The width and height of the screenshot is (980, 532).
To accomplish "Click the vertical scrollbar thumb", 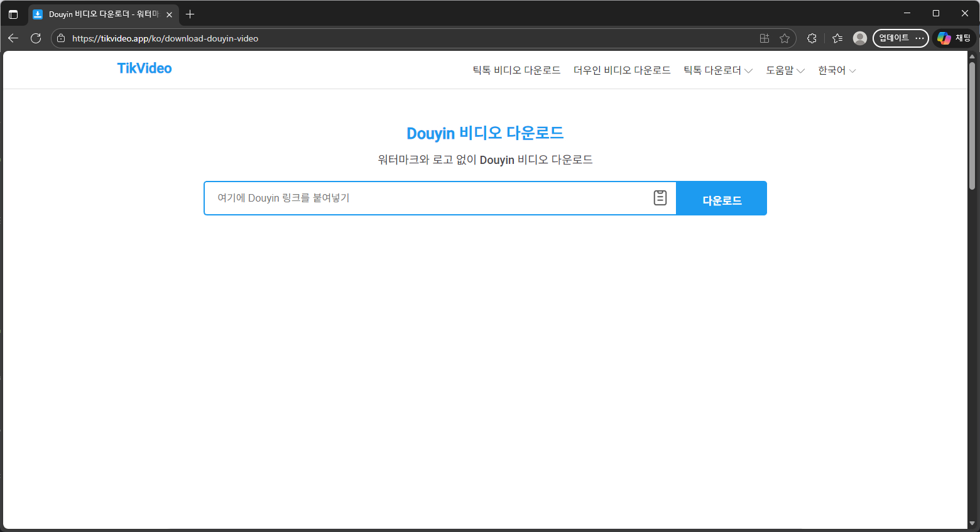I will tap(972, 126).
